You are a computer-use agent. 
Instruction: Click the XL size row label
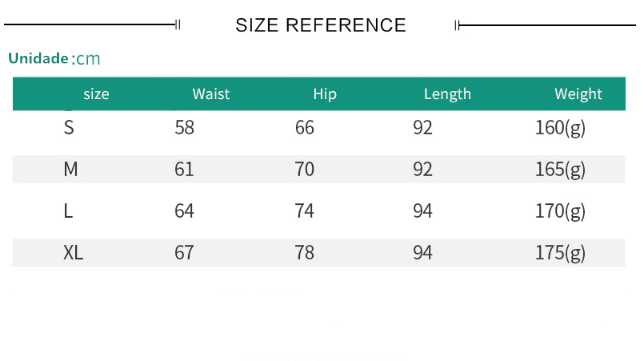pyautogui.click(x=73, y=252)
